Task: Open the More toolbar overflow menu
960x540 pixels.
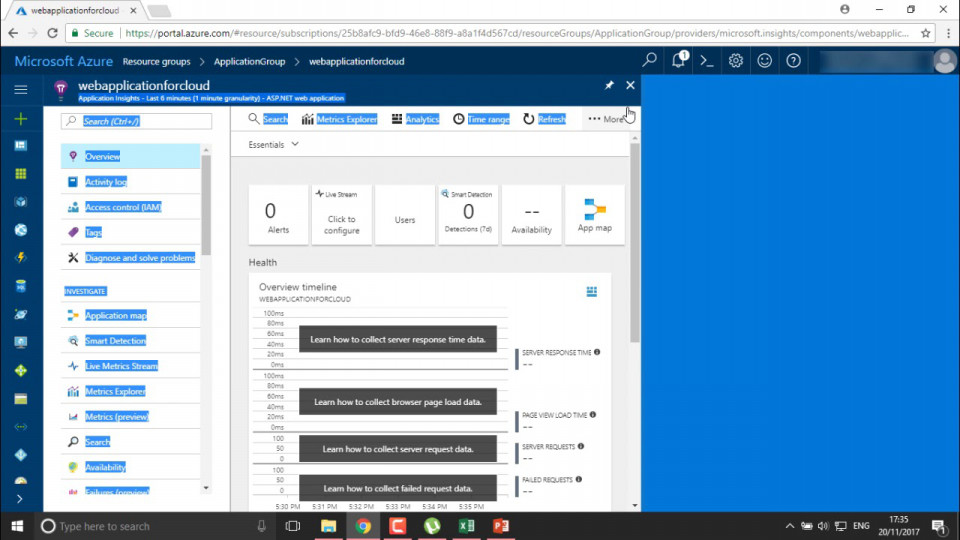Action: click(606, 119)
